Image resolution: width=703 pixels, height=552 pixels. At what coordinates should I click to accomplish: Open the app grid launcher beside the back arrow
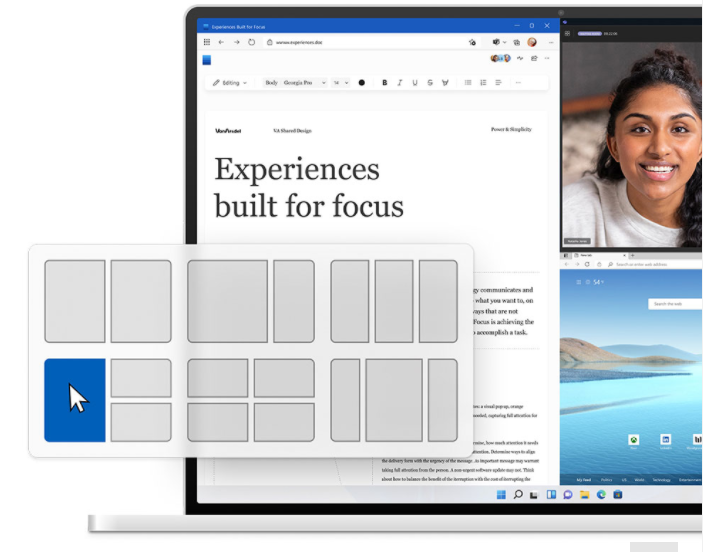pyautogui.click(x=207, y=42)
